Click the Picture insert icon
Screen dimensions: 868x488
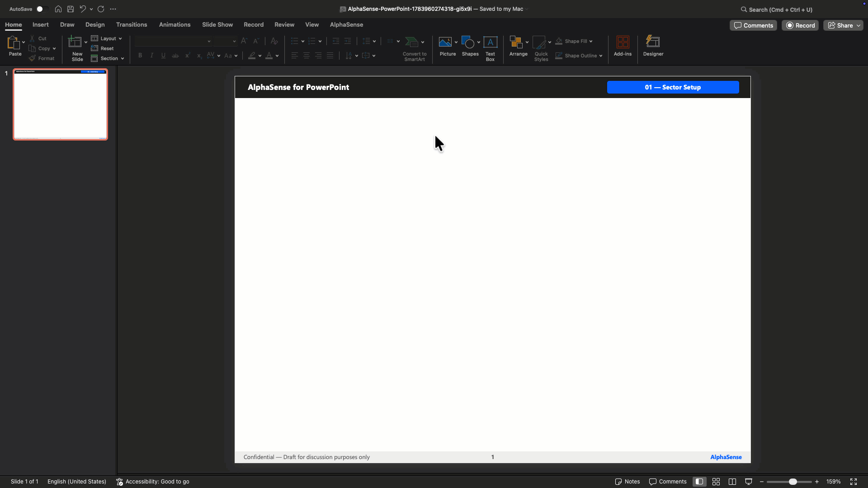click(x=445, y=42)
